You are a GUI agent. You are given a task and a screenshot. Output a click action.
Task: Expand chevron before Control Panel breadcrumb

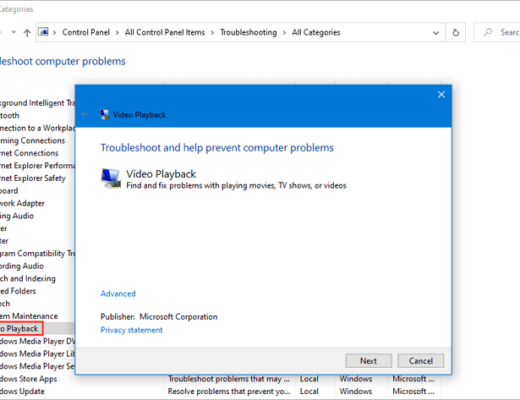[55, 33]
